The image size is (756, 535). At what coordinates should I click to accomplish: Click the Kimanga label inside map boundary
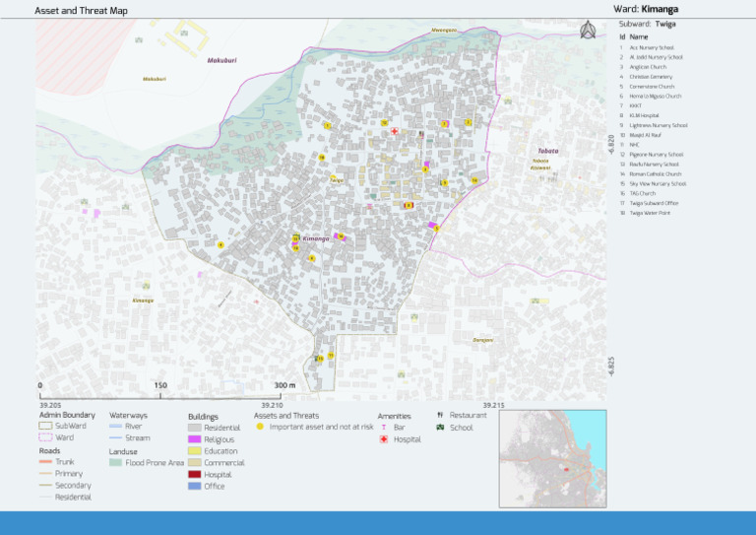[316, 238]
